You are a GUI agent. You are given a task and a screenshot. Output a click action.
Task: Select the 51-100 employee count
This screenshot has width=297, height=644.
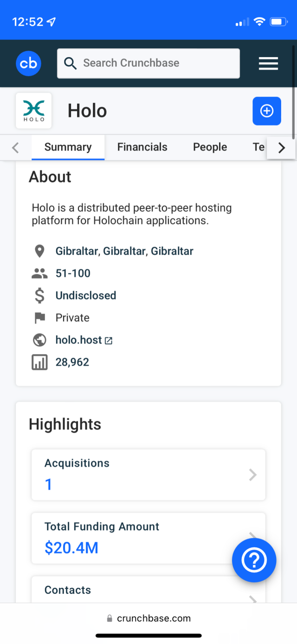(x=73, y=273)
